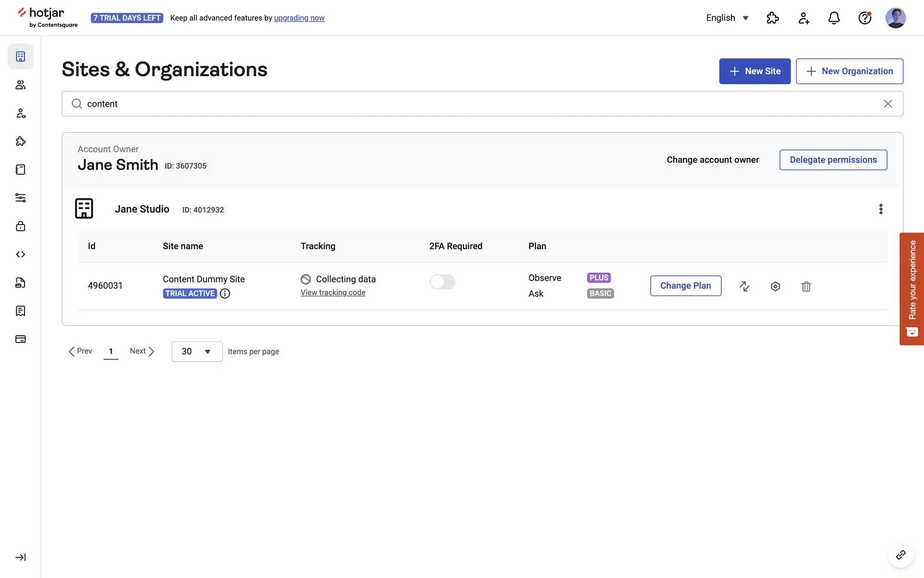Go to the Next page
Screen dimensions: 924x578
click(x=142, y=351)
